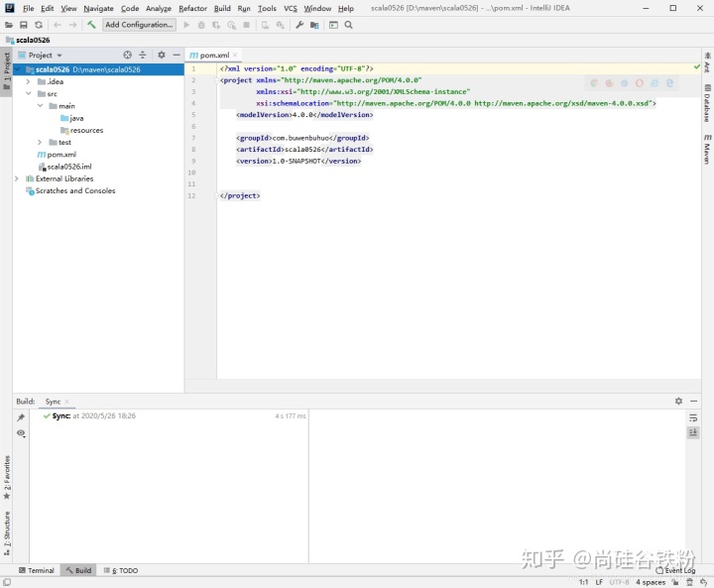714x588 pixels.
Task: Open the VCS menu
Action: 290,8
